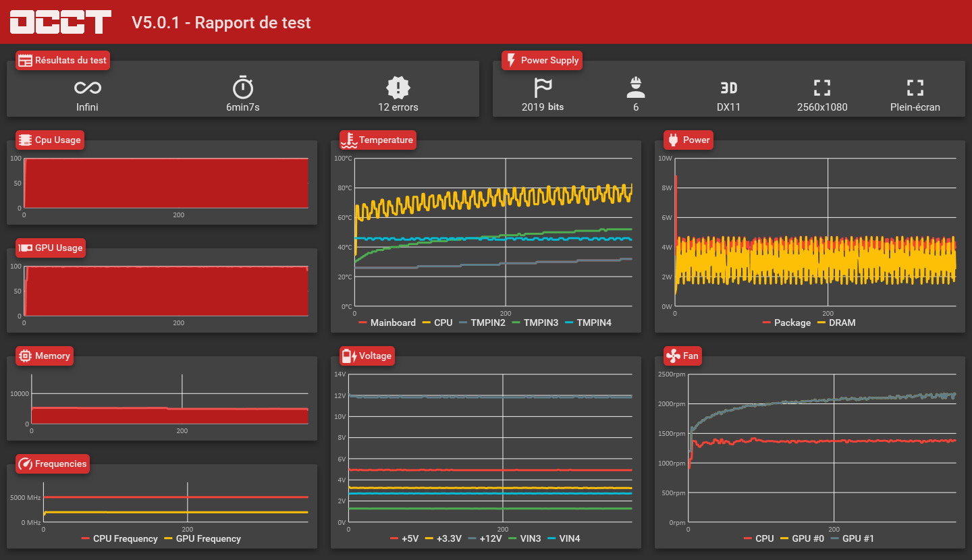Toggle GPU #1 series in Fan legend
The height and width of the screenshot is (560, 972).
(x=852, y=538)
